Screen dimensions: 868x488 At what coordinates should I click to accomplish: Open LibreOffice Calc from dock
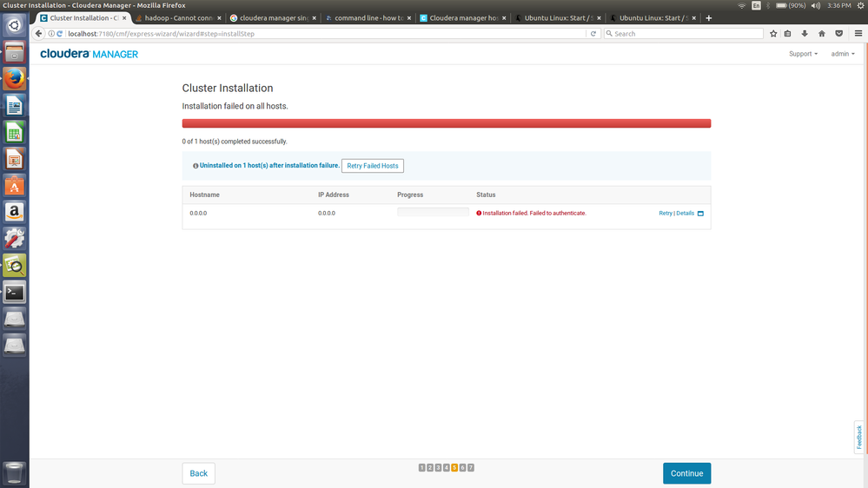pos(15,132)
